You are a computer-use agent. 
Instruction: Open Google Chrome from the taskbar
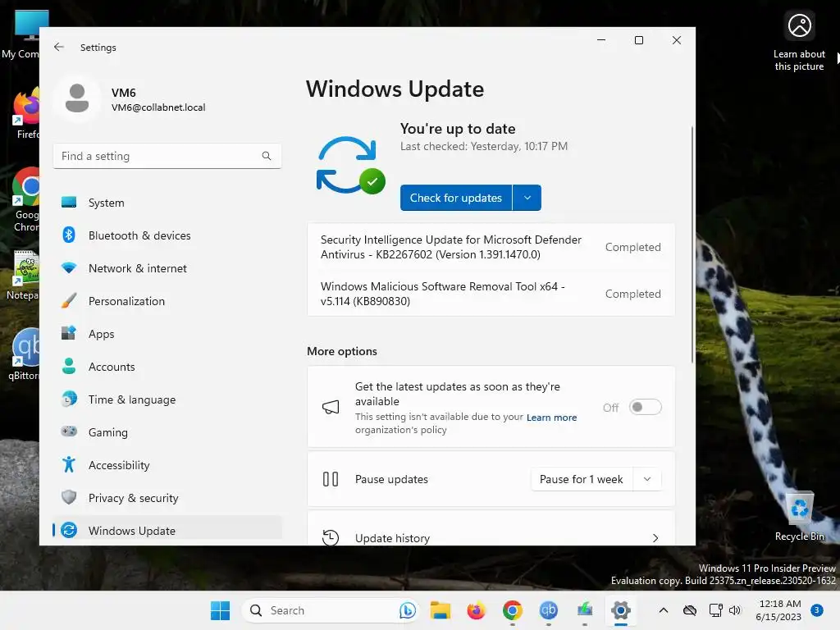[x=512, y=610]
